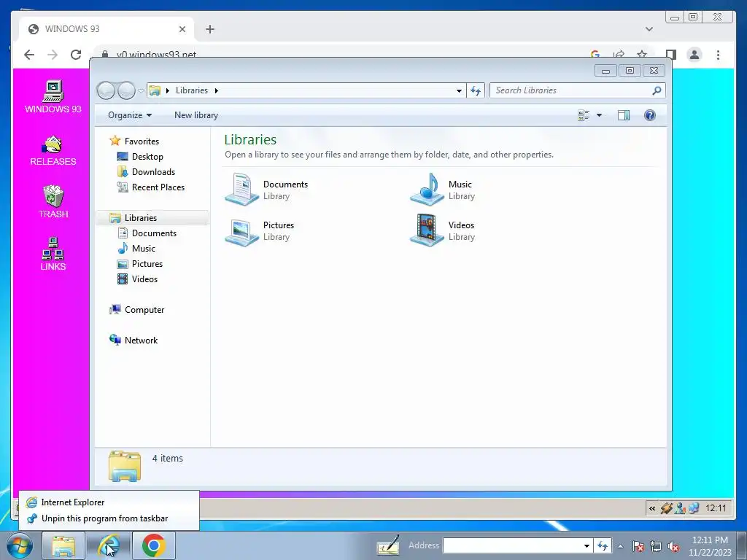This screenshot has width=747, height=560.
Task: Expand the recent pages dropdown arrow
Action: coord(141,90)
